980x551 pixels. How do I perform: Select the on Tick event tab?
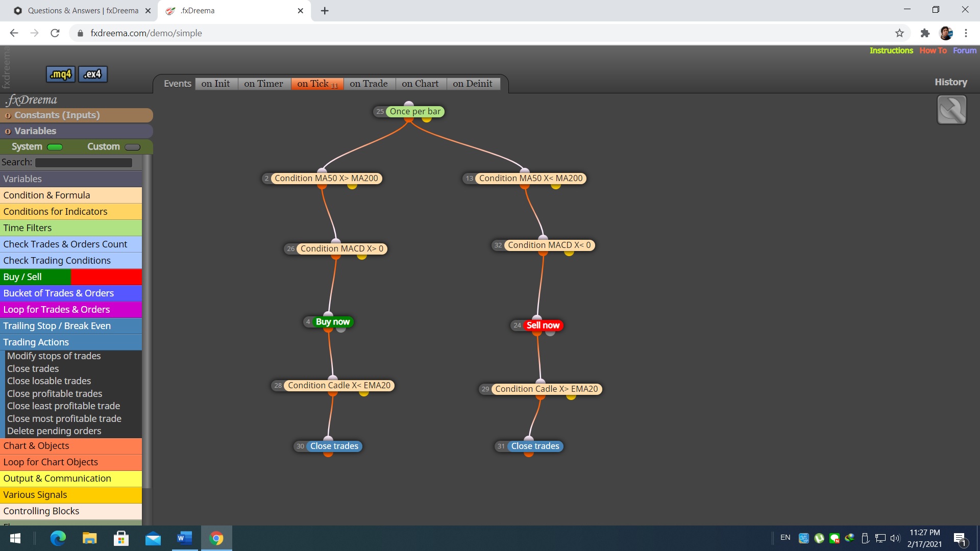tap(317, 84)
